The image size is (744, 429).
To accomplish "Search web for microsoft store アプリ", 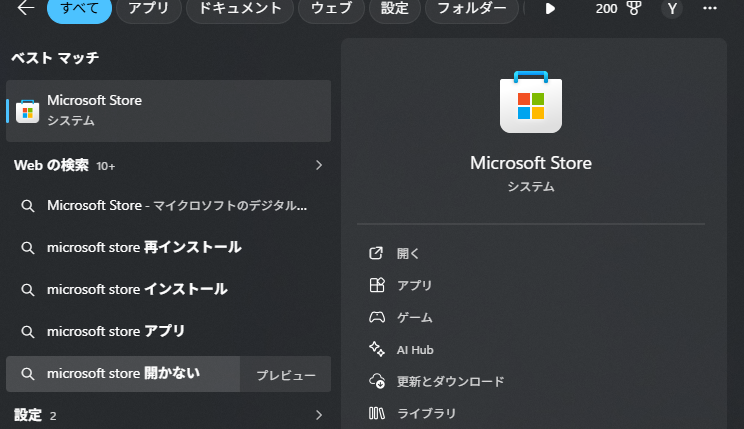I will (168, 331).
